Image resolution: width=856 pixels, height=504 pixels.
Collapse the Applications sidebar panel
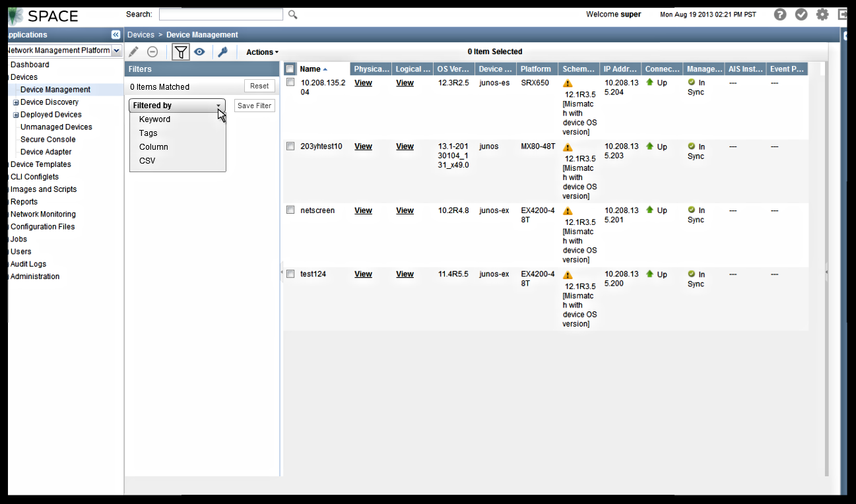[116, 34]
